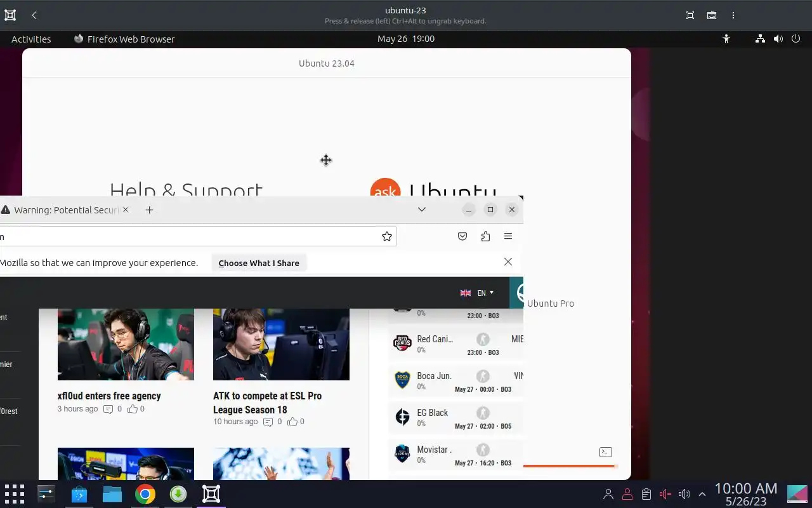The image size is (812, 508).
Task: Open the green download app in taskbar
Action: (178, 494)
